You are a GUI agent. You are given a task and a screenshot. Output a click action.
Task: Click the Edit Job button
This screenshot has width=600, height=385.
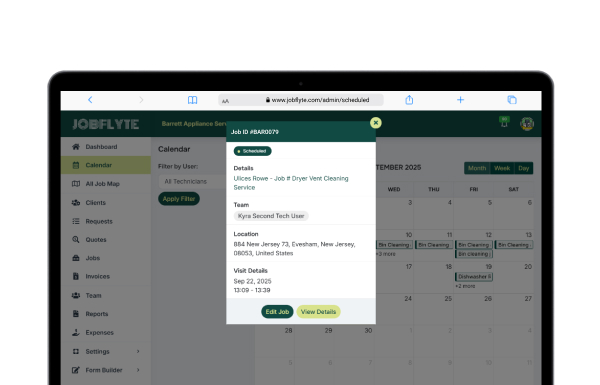(x=277, y=312)
